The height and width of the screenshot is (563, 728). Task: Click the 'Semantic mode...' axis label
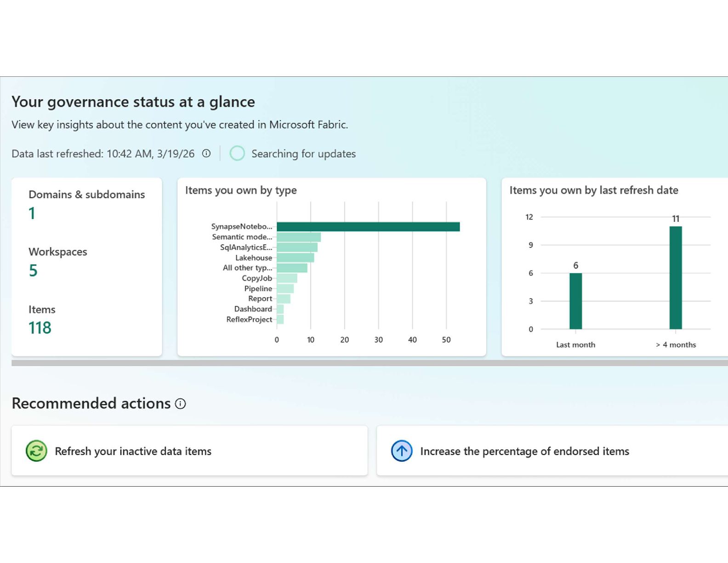[x=242, y=237]
